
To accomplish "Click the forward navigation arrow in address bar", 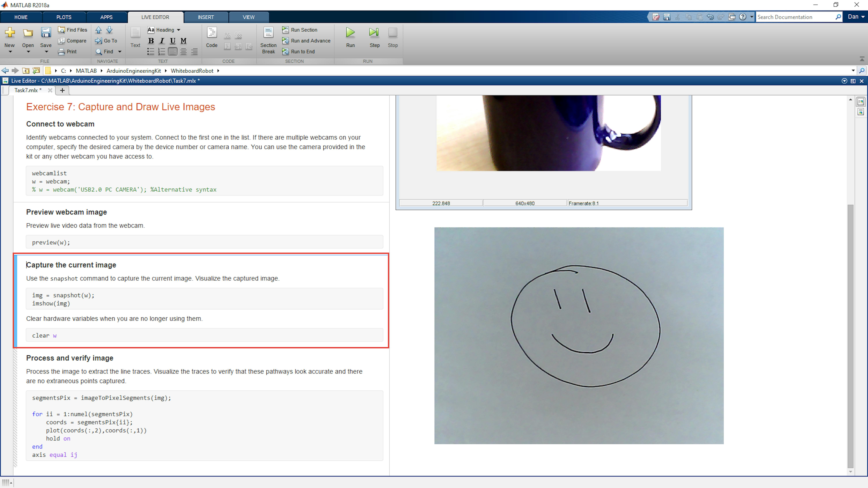I will click(x=15, y=71).
